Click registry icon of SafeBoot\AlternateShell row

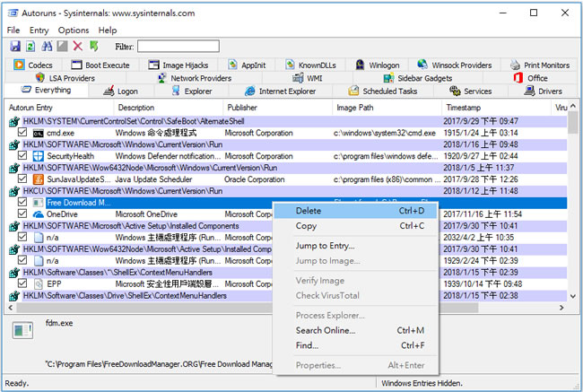[14, 121]
